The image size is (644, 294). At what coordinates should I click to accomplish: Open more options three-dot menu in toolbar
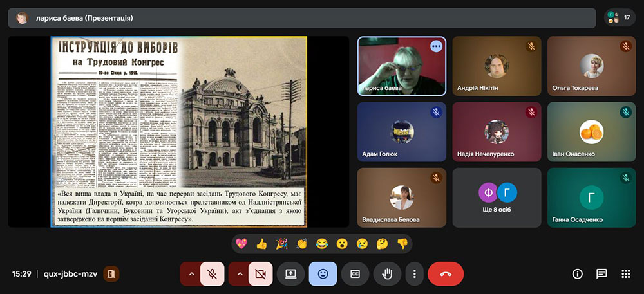coord(415,273)
